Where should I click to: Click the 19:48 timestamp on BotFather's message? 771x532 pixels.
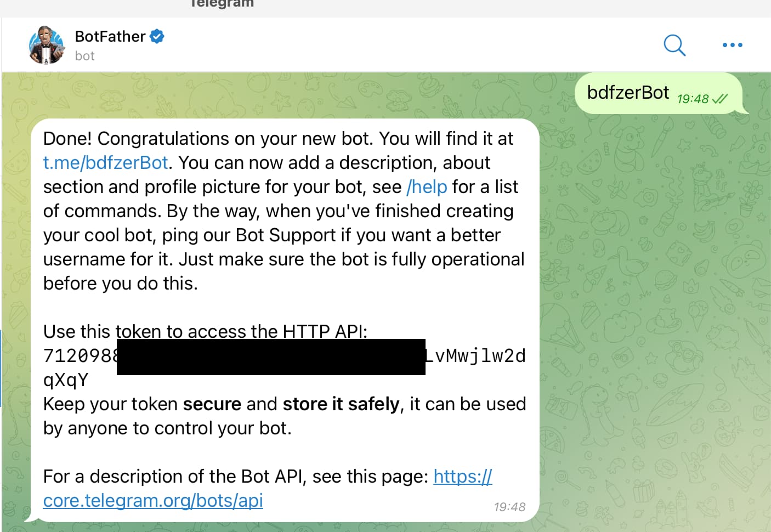coord(509,507)
